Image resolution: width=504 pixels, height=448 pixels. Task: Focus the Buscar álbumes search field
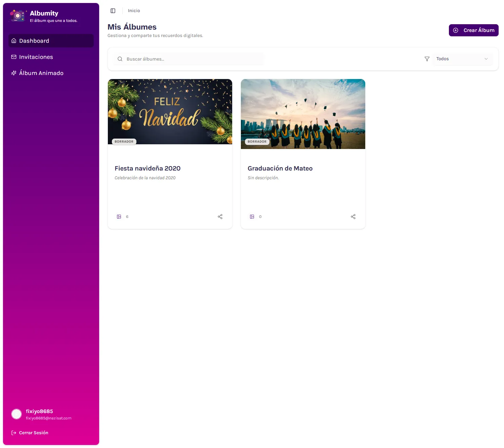coord(192,59)
